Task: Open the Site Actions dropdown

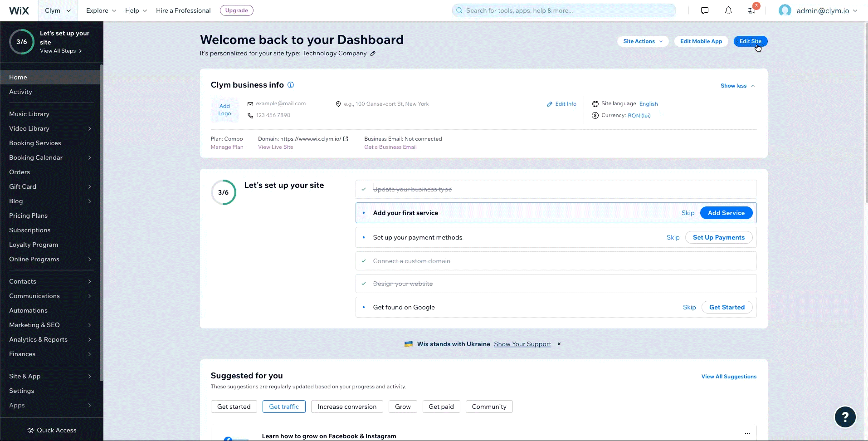Action: tap(643, 41)
